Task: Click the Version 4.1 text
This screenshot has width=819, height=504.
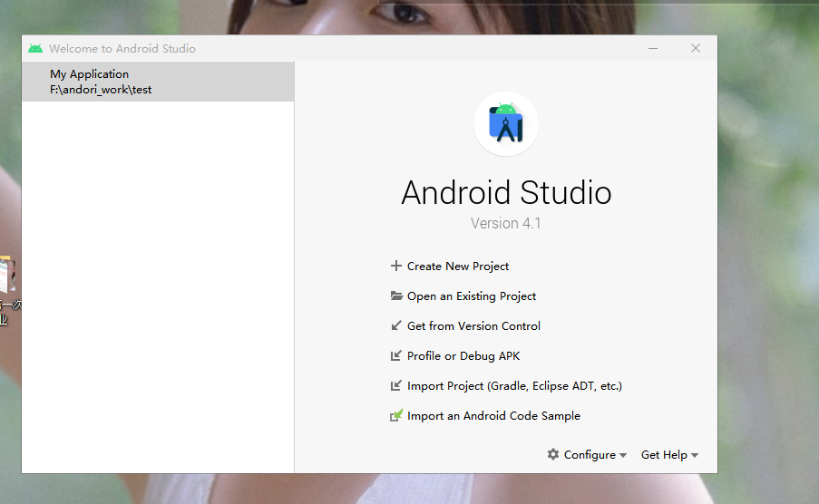Action: pyautogui.click(x=505, y=224)
